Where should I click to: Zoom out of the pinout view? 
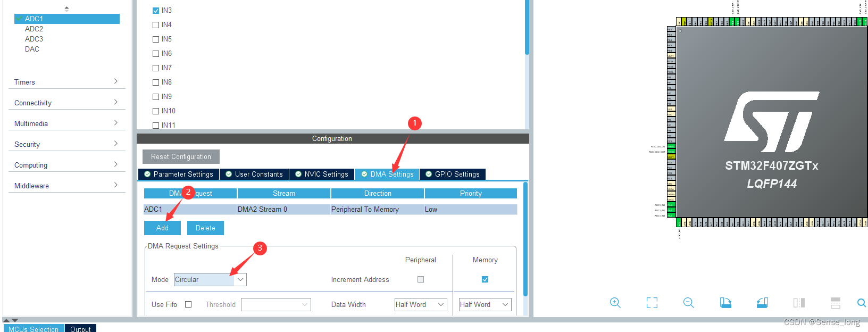[x=689, y=303]
